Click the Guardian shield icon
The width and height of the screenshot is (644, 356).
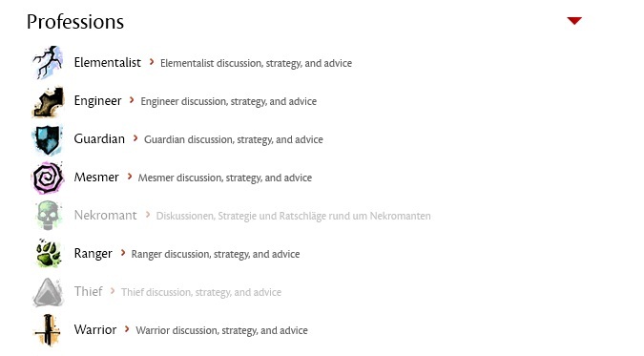tap(48, 139)
